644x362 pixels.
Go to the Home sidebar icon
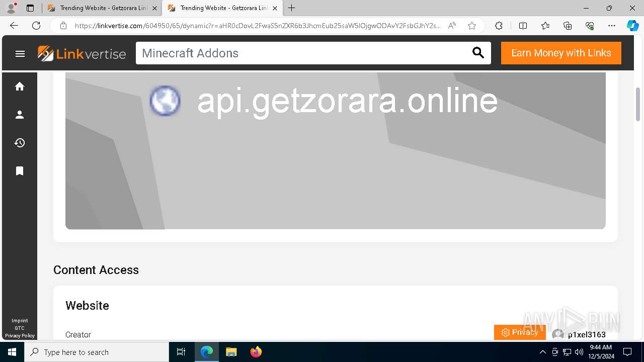(20, 86)
